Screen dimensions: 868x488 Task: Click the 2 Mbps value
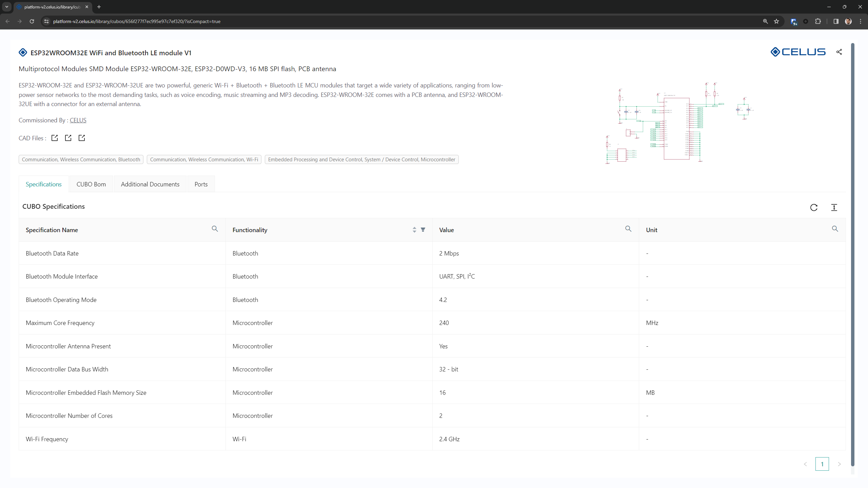[x=449, y=253]
